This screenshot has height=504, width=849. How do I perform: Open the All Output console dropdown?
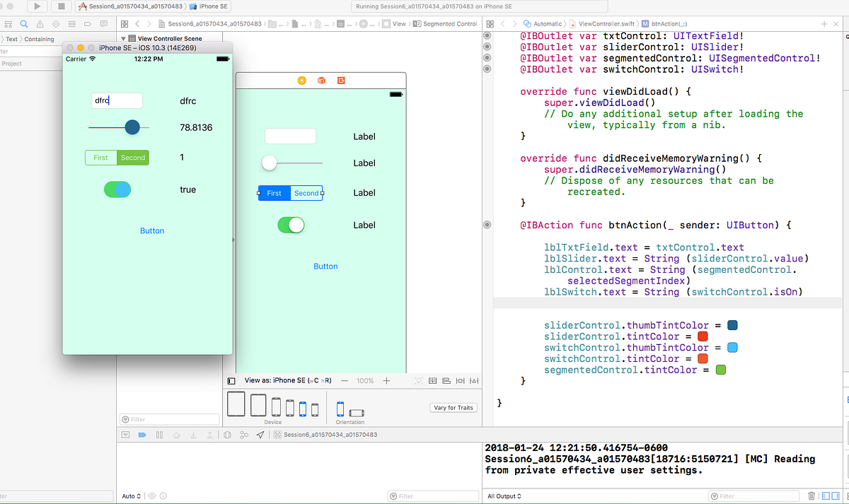[x=504, y=496]
